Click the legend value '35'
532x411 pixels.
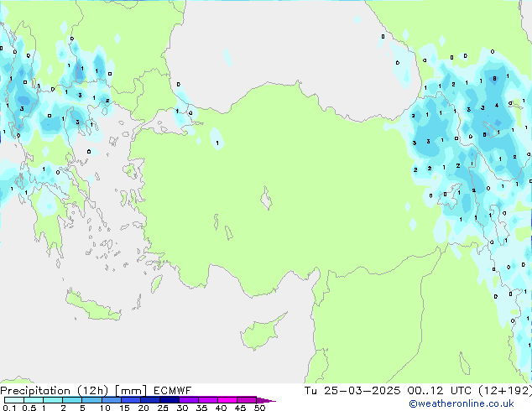point(201,408)
